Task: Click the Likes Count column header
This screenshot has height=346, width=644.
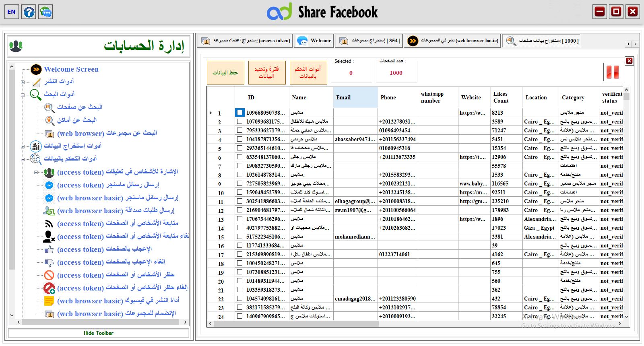Action: (x=506, y=98)
